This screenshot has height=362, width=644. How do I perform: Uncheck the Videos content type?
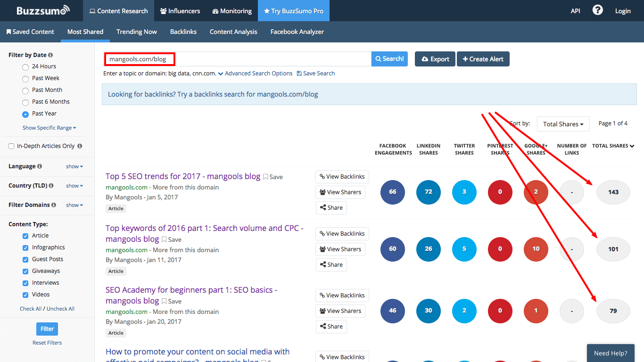[x=25, y=295]
